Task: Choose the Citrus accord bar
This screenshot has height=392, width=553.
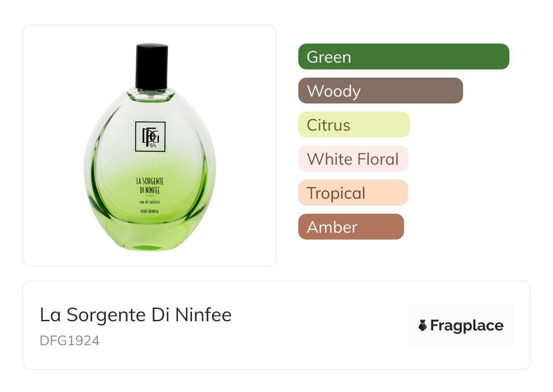Action: (x=354, y=125)
